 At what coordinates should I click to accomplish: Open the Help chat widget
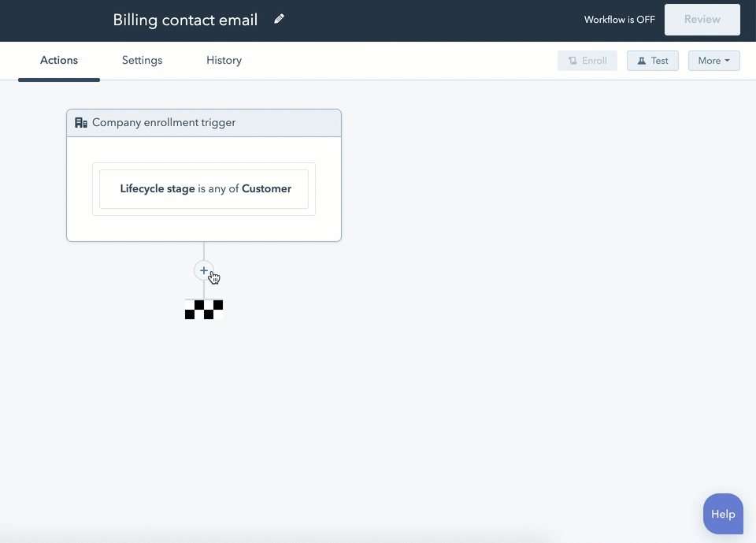pos(723,514)
